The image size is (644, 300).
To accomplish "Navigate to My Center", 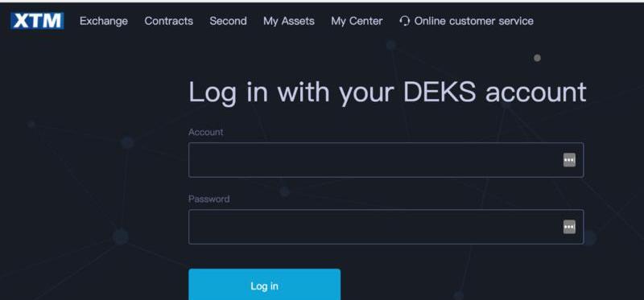I will tap(357, 22).
